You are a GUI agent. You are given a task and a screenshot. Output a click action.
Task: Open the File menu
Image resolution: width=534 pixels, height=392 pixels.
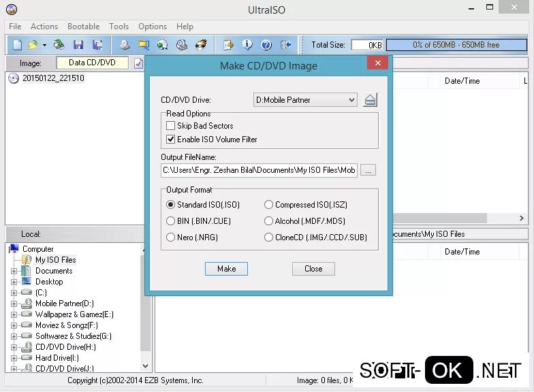15,27
